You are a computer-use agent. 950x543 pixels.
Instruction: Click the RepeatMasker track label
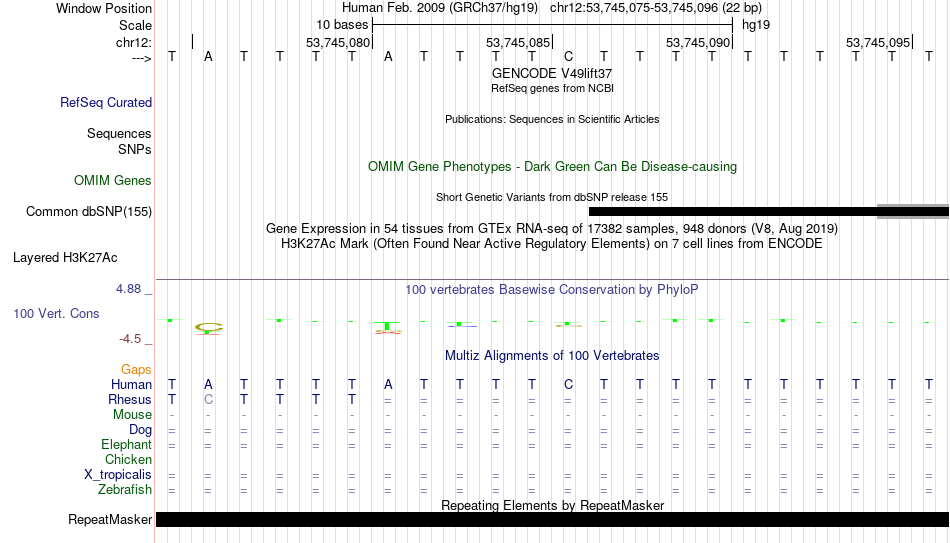110,519
